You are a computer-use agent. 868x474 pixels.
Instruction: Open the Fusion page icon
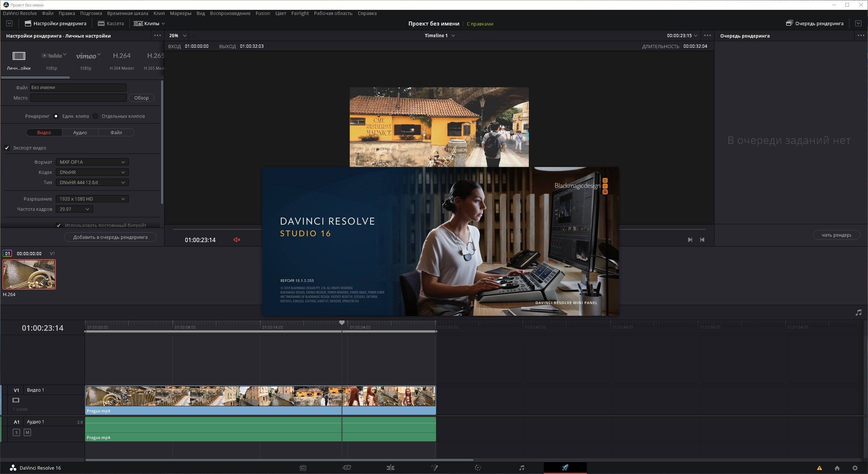click(x=434, y=468)
